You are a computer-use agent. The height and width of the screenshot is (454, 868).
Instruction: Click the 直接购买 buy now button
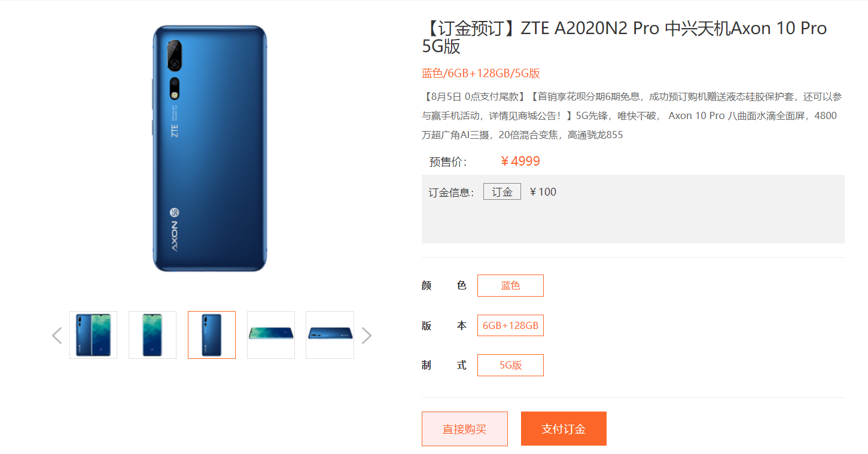coord(465,429)
